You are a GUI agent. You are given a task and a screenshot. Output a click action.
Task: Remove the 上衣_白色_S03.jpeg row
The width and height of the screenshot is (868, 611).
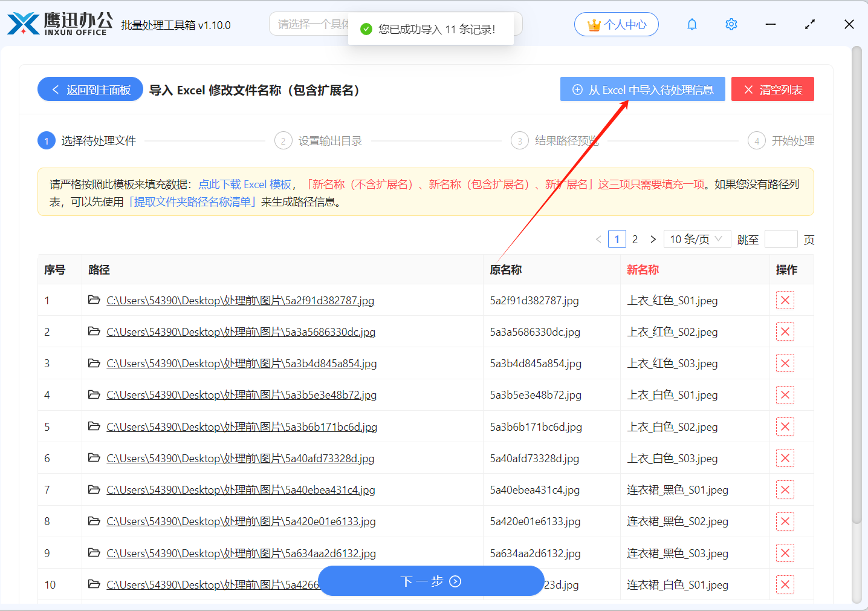pyautogui.click(x=785, y=458)
